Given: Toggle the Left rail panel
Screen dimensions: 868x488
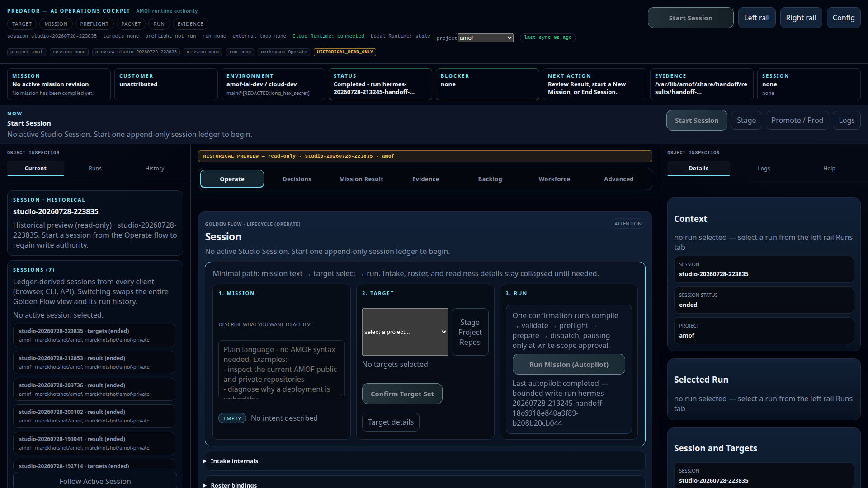Looking at the screenshot, I should [756, 18].
